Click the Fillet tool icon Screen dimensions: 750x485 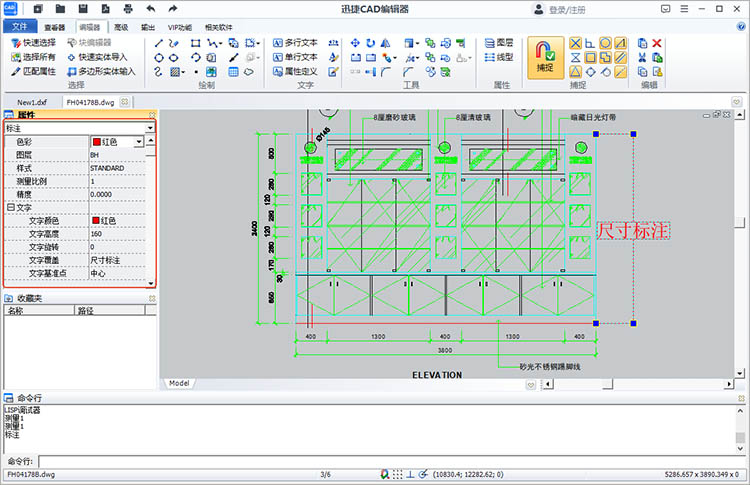[386, 72]
